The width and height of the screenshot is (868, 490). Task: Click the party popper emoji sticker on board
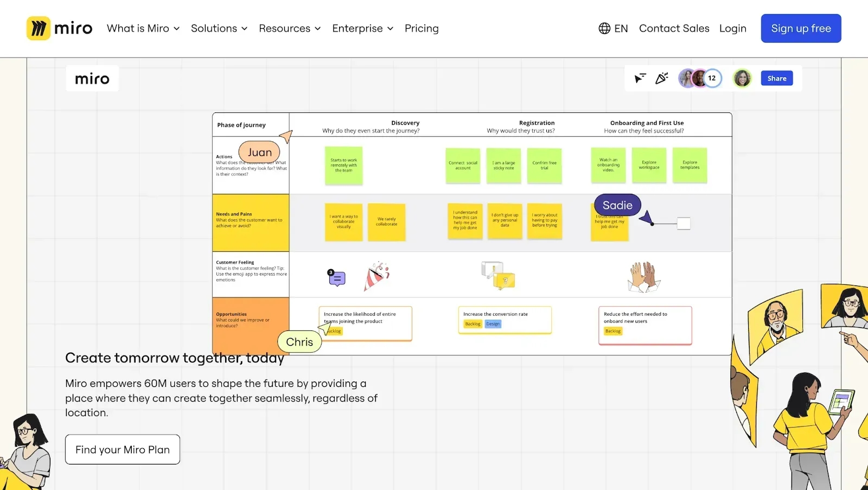coord(376,276)
